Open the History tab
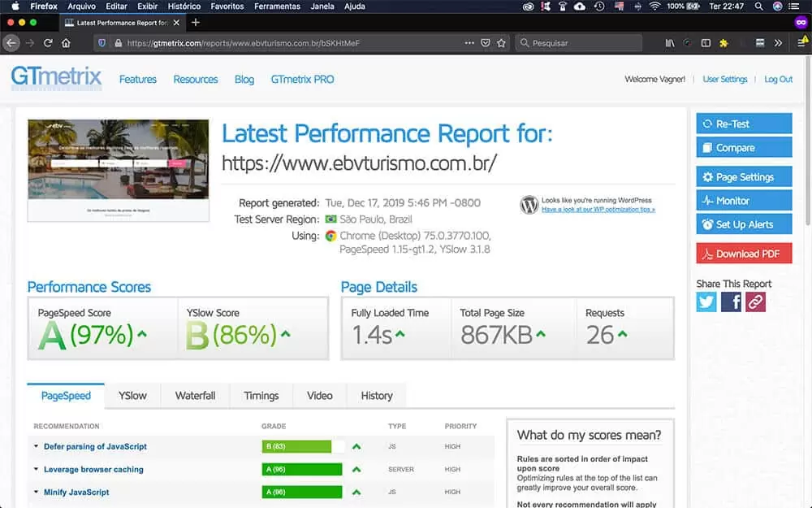 click(377, 396)
